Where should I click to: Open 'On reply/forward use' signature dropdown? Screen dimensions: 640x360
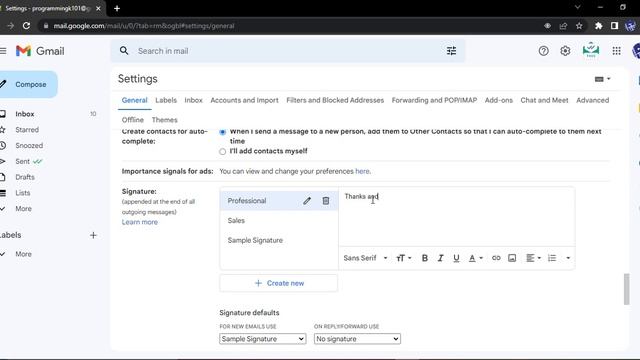click(x=357, y=339)
